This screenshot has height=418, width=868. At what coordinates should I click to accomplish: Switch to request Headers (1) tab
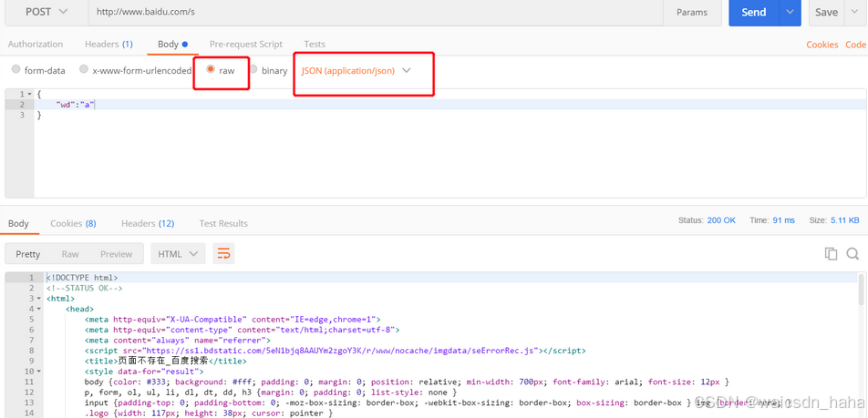[108, 45]
